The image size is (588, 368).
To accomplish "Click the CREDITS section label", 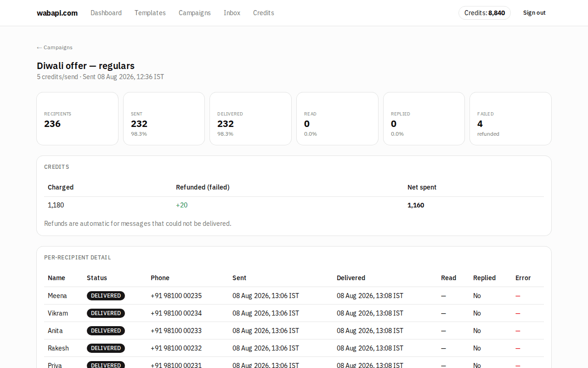I will 57,167.
